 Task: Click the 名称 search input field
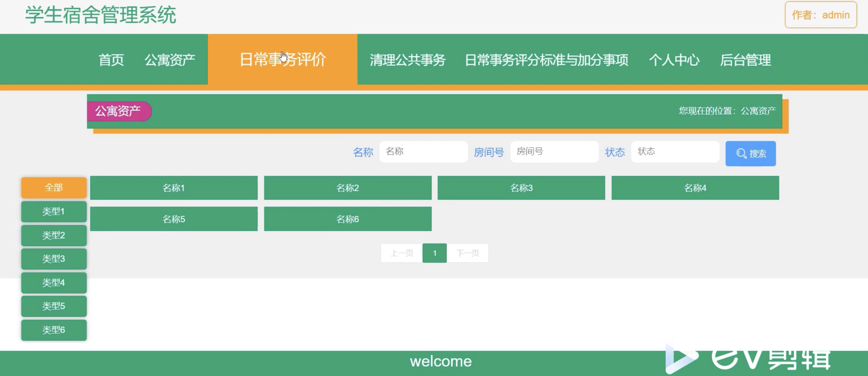[x=423, y=152]
